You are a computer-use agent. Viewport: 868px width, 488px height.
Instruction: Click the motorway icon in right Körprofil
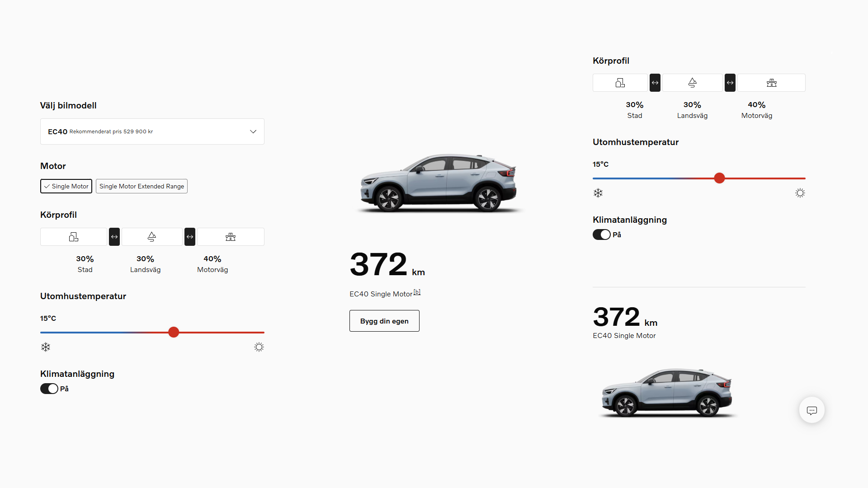point(772,83)
